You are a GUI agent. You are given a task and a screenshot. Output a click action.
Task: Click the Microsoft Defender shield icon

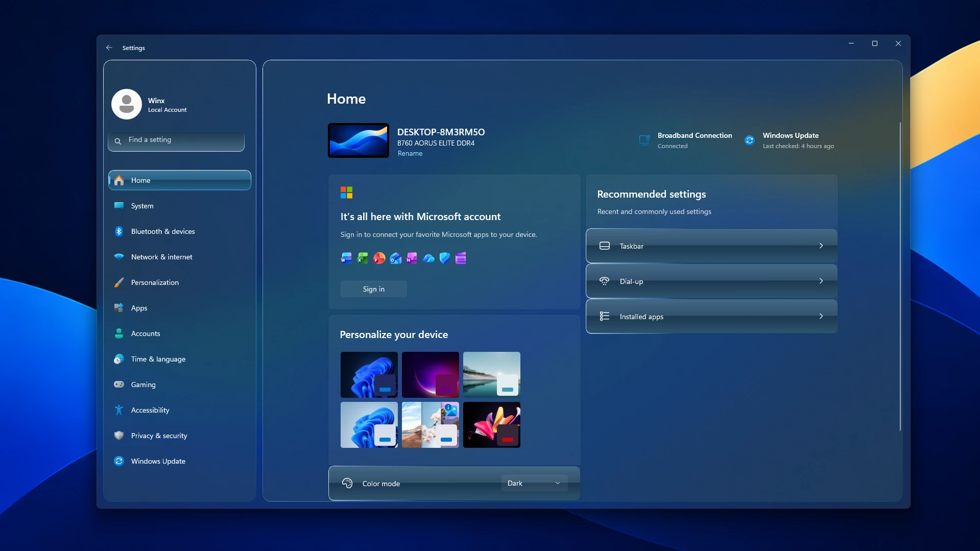pyautogui.click(x=445, y=258)
